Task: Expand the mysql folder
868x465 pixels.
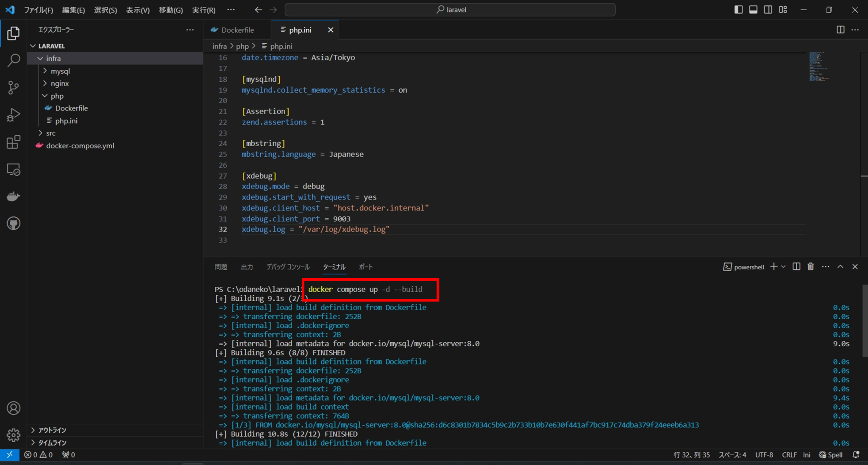Action: tap(61, 71)
